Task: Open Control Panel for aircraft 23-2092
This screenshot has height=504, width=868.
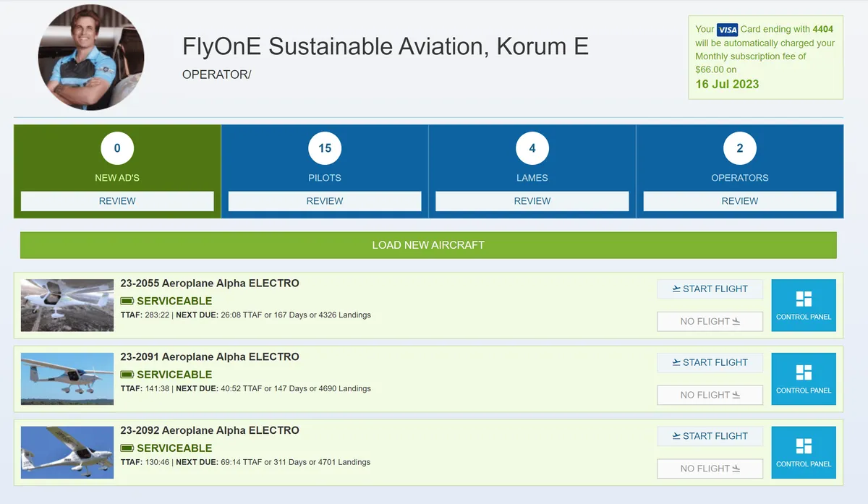Action: point(804,453)
